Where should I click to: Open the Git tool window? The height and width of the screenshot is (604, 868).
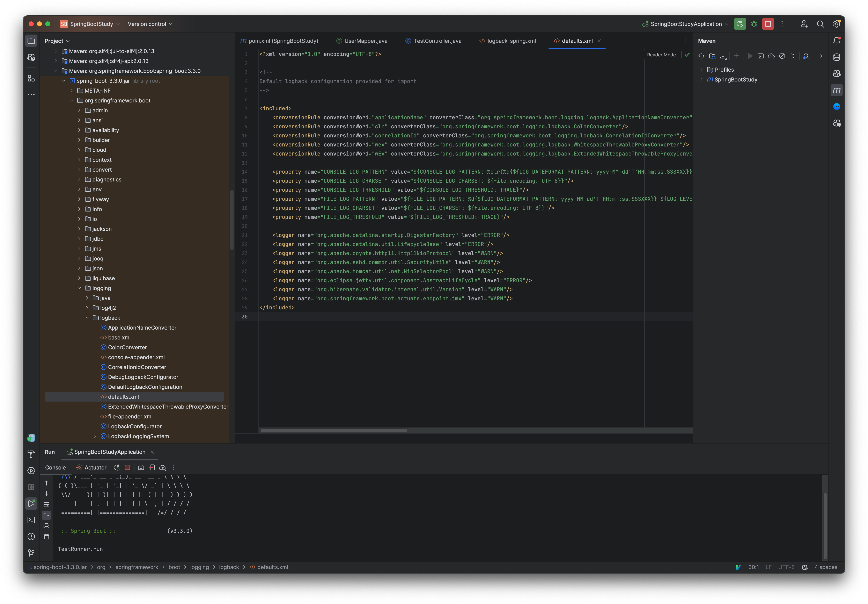(31, 553)
